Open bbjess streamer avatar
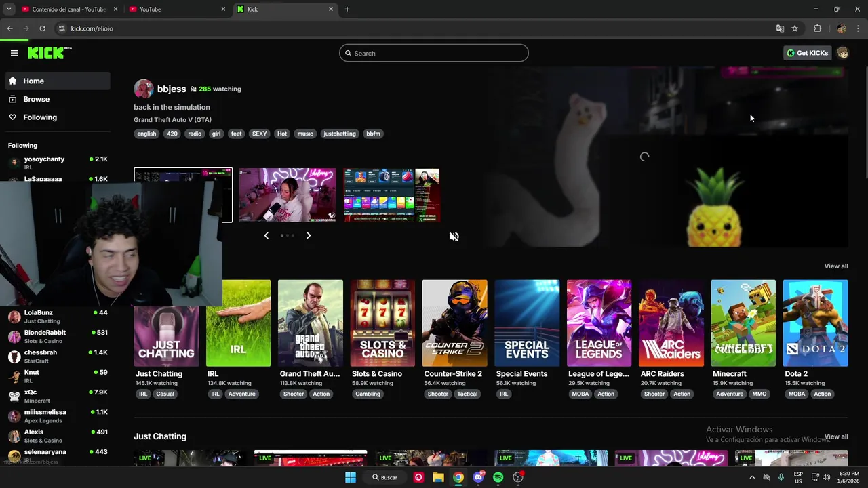The height and width of the screenshot is (488, 868). click(x=143, y=89)
